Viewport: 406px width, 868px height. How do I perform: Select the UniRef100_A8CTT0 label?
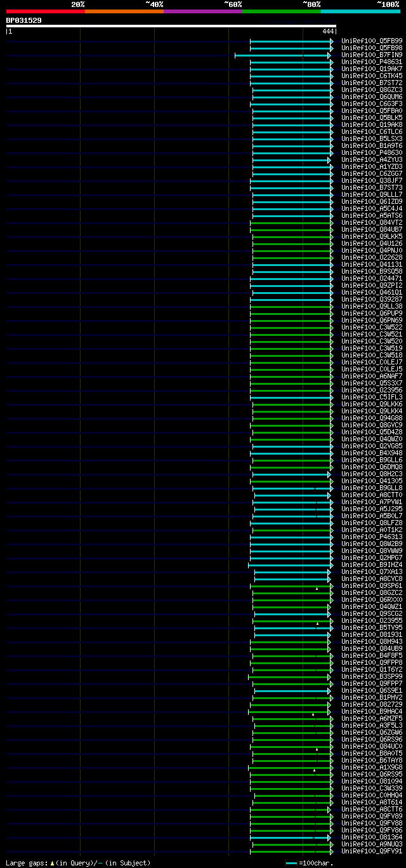[x=372, y=495]
